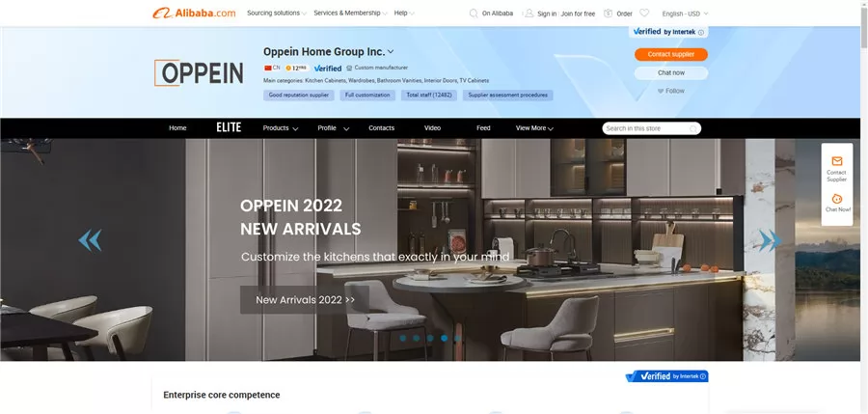Click the Supplier assessment procedures tag
Viewport: 868px width, 414px height.
[507, 96]
